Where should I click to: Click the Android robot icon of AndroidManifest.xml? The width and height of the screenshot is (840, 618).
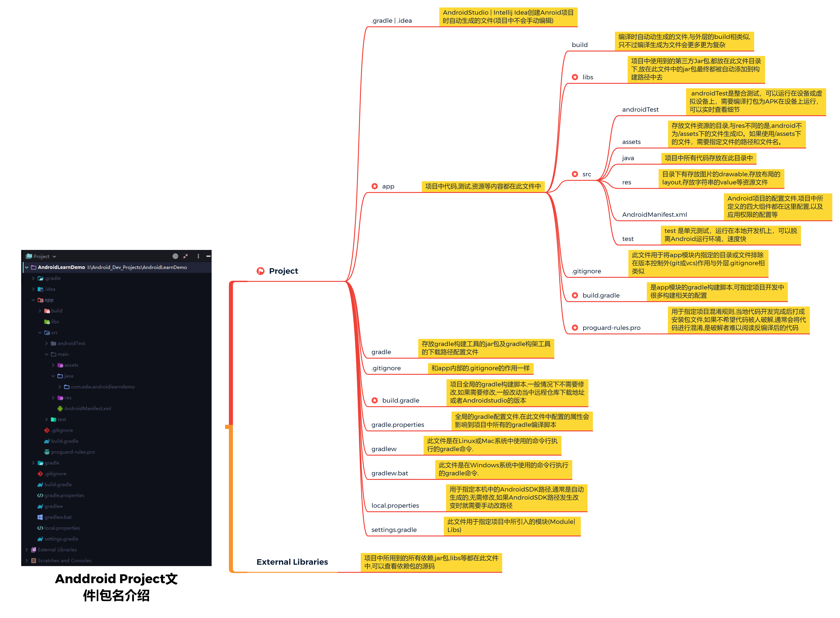click(x=60, y=408)
